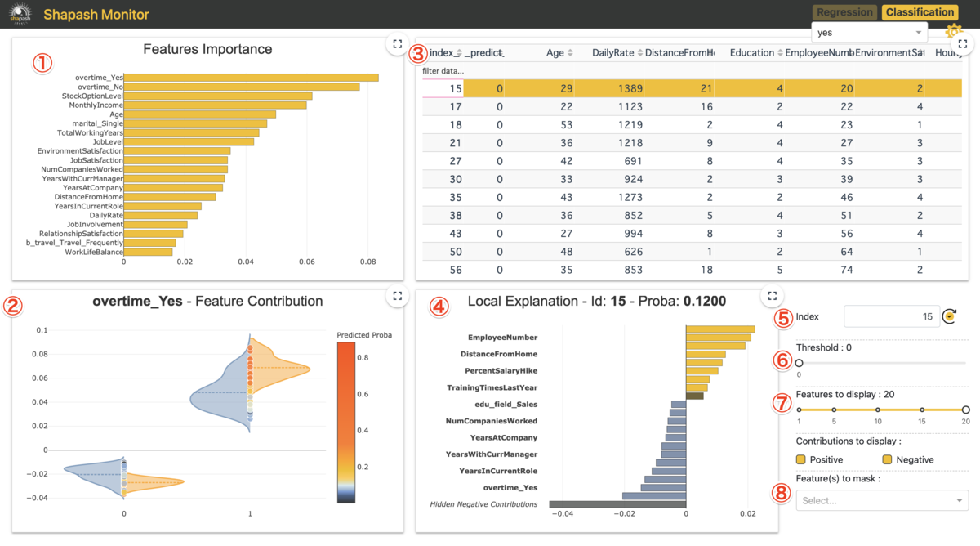The width and height of the screenshot is (980, 546).
Task: Toggle the Negative contributions checkbox
Action: pos(888,459)
